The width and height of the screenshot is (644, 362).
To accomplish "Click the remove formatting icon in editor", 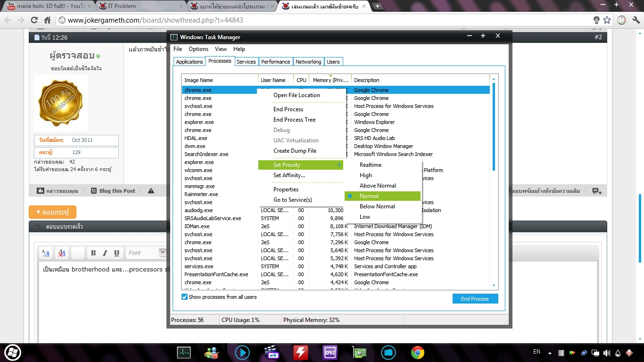I will (61, 253).
